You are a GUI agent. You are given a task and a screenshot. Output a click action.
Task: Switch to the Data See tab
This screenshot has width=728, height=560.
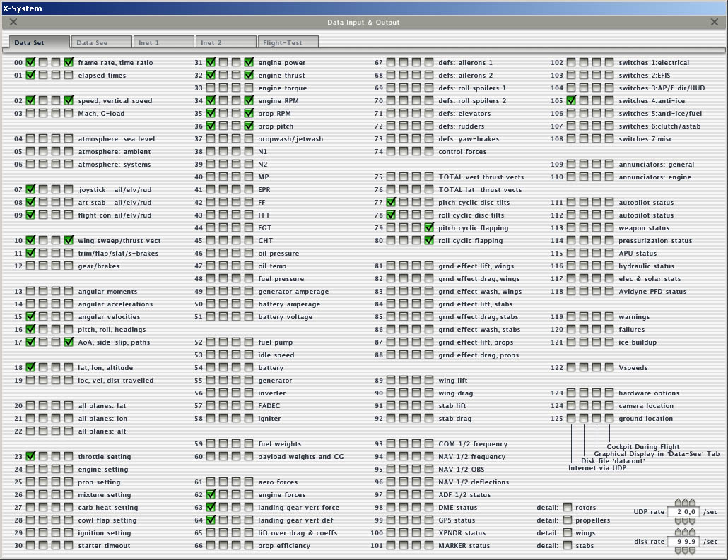coord(101,42)
